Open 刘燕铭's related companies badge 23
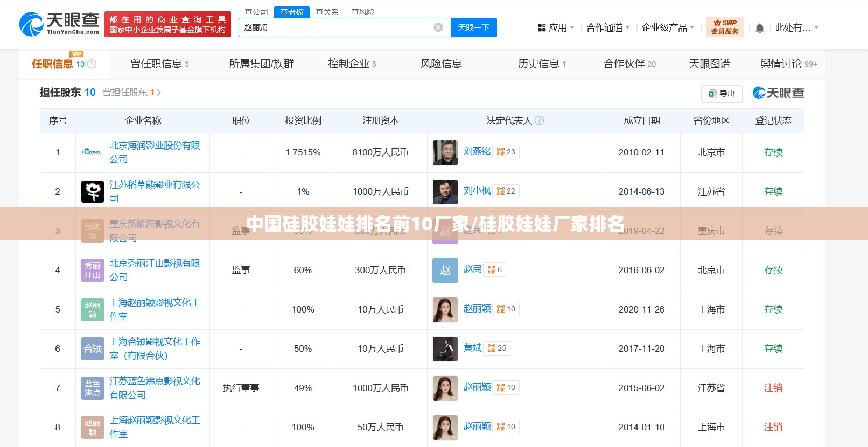 [506, 152]
